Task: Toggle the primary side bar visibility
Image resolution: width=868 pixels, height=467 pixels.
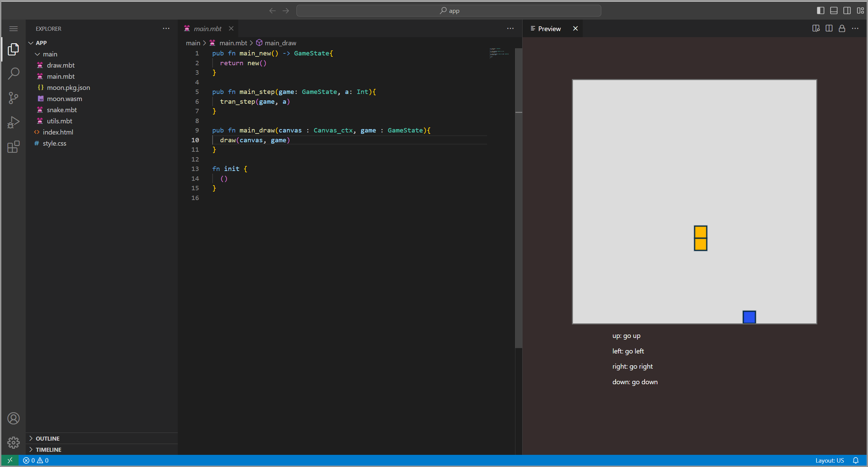Action: click(x=820, y=10)
